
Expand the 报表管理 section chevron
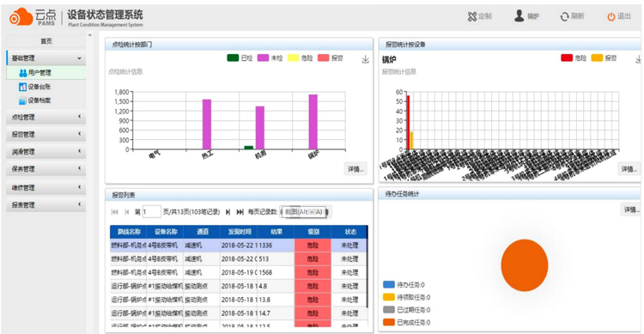tap(80, 204)
